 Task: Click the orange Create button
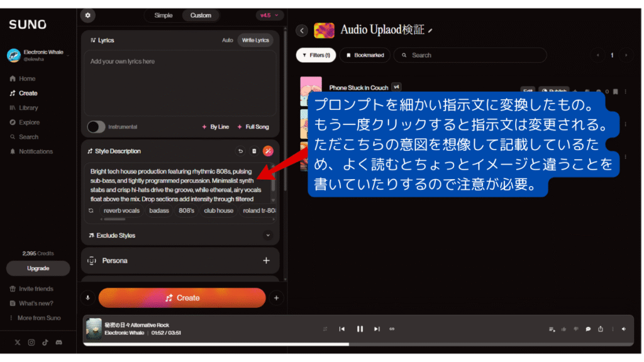coord(182,298)
